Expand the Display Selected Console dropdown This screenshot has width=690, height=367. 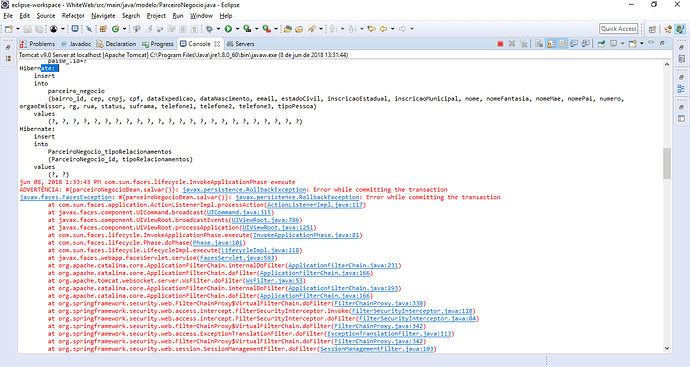click(622, 44)
